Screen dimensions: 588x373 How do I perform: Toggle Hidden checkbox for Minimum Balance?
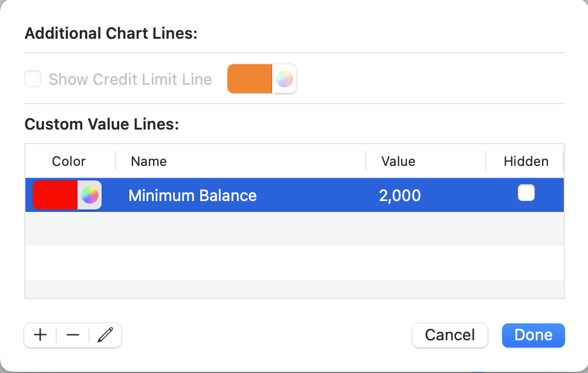(526, 193)
